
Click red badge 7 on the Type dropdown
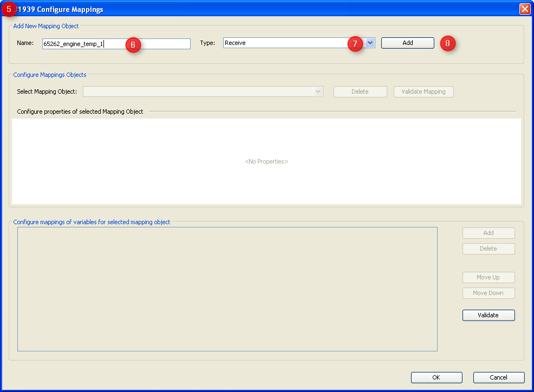[x=355, y=44]
